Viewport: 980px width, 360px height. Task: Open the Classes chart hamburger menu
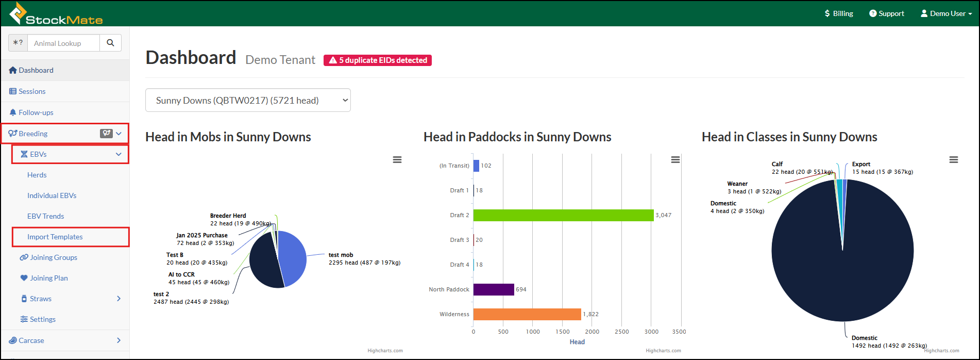954,160
